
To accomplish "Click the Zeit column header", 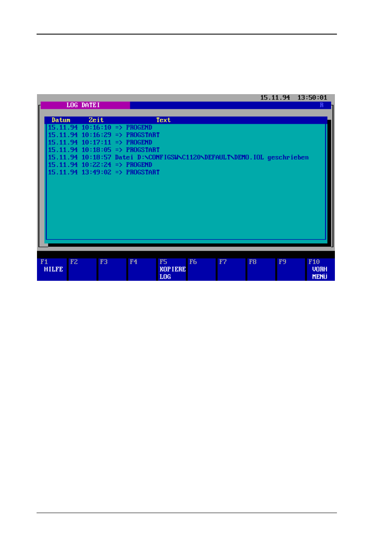I will click(96, 120).
